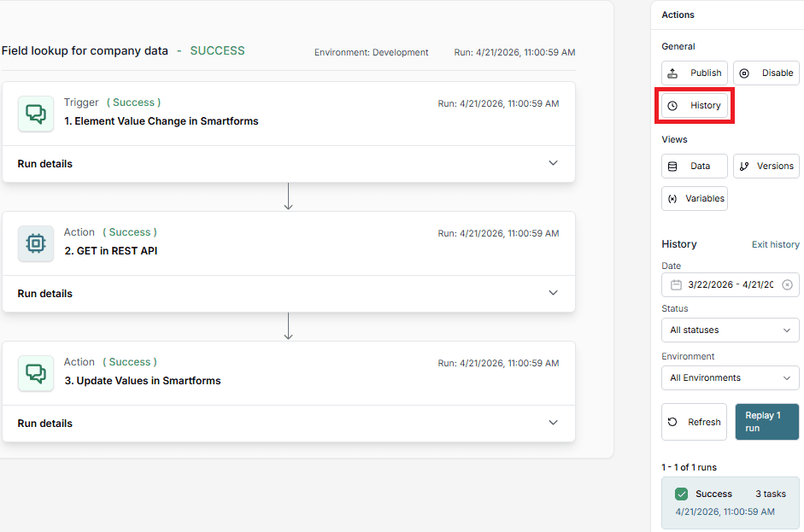Clear the date range with the x icon

[787, 284]
